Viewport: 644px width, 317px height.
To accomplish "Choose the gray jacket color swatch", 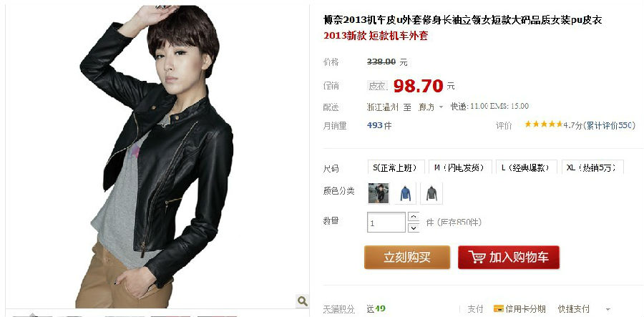I will [x=431, y=193].
